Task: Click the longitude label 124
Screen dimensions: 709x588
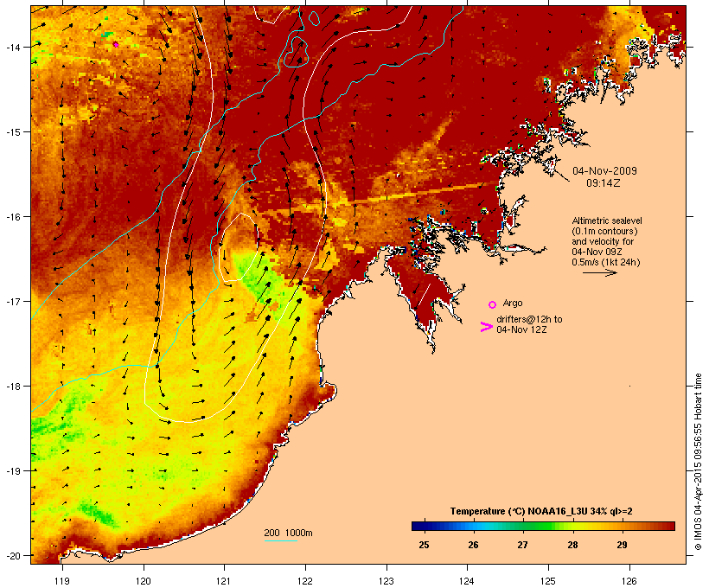Action: [467, 581]
